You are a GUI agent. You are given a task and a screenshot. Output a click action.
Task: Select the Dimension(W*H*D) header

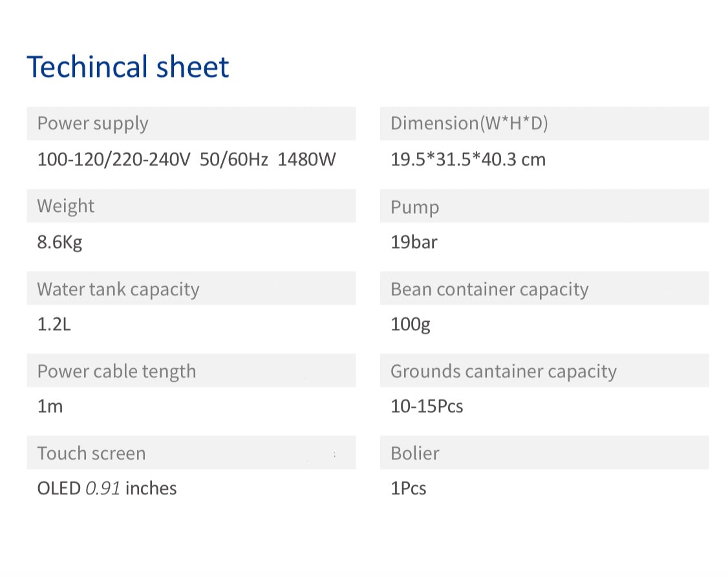point(544,123)
